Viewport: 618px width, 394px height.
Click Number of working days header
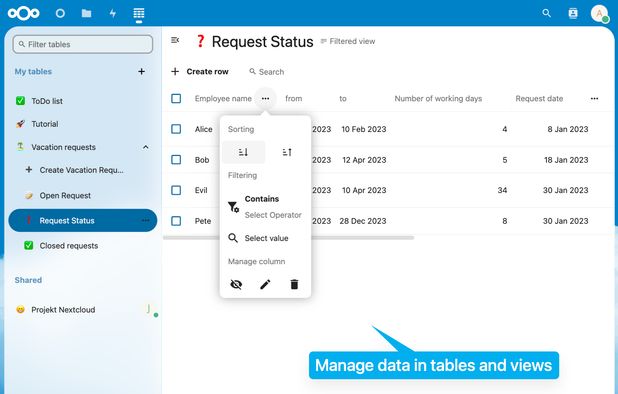(x=438, y=98)
